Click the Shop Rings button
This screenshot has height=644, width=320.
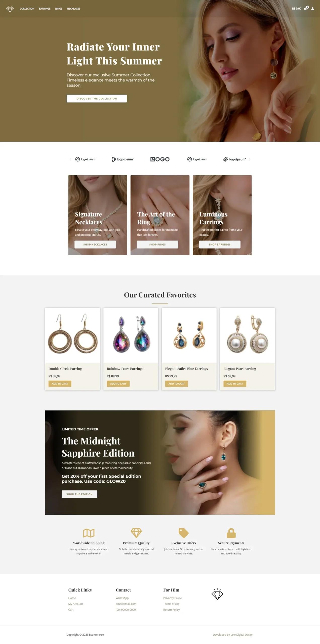tap(157, 244)
